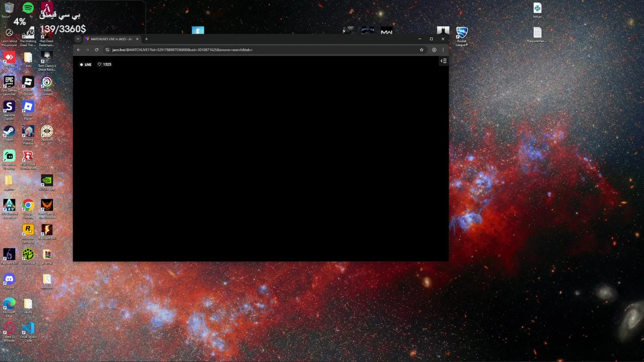This screenshot has width=644, height=362.
Task: Open Seanime Denshi desktop icon
Action: [x=9, y=111]
